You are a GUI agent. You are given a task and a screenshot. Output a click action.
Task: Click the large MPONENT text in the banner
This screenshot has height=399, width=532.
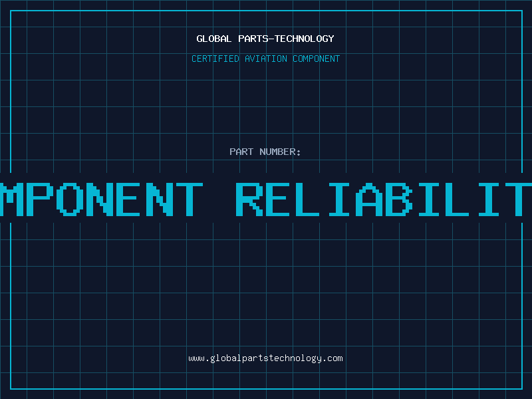coord(101,199)
